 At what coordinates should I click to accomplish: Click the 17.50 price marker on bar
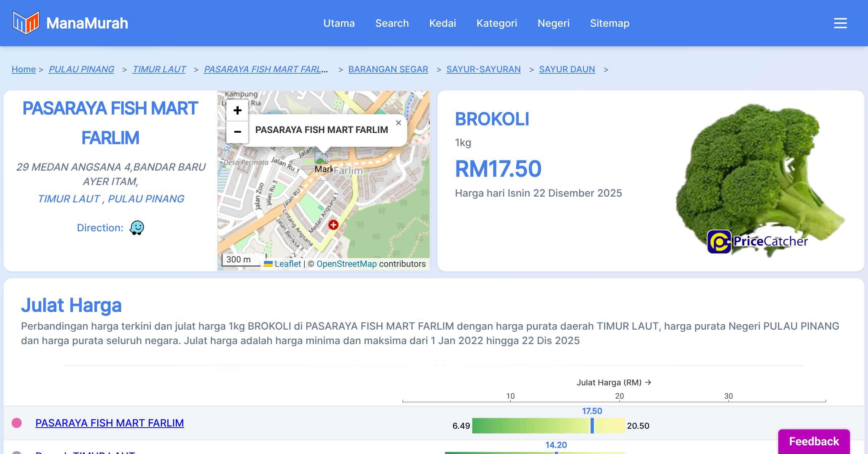[592, 425]
